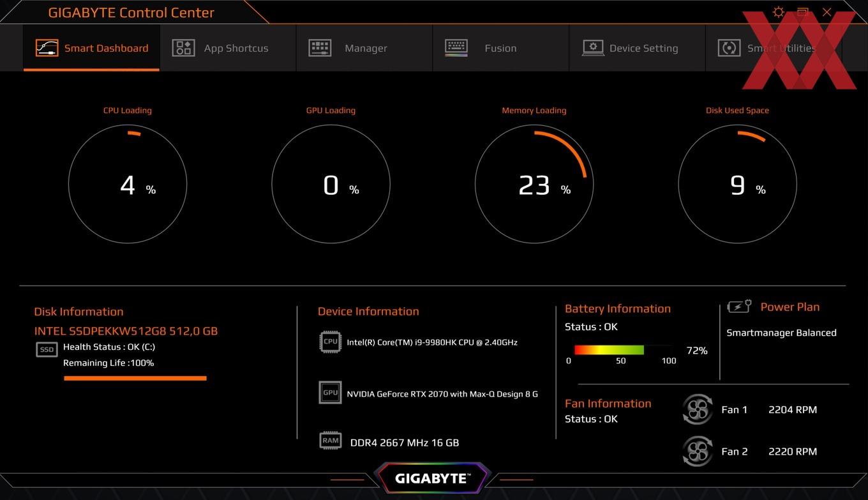Switch to the Fusion tab

point(501,48)
